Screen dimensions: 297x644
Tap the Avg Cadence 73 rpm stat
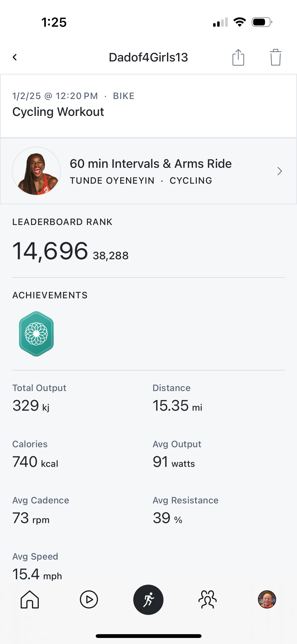[31, 518]
